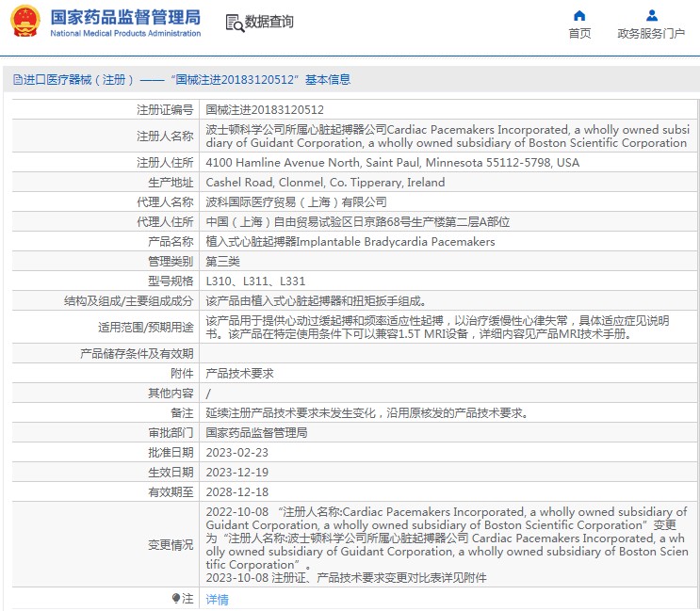700x611 pixels.
Task: Click registrant name starting with 波士顿科学公司
Action: coord(448,136)
